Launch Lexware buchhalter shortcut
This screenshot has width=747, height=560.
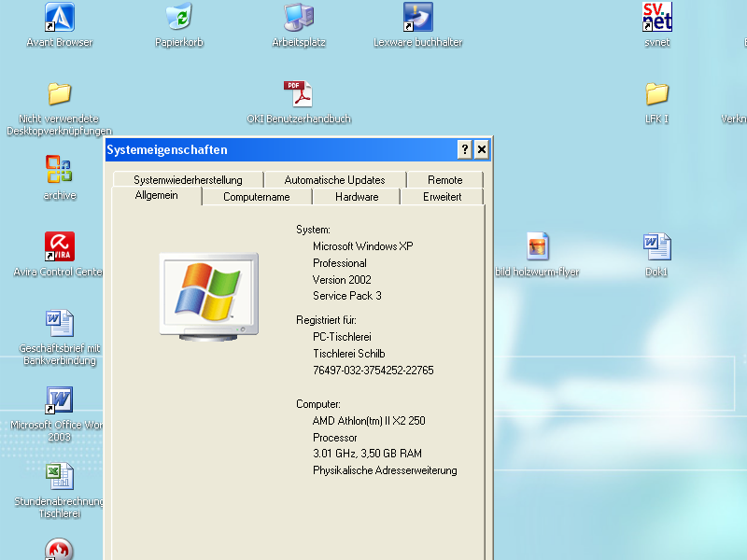[417, 25]
